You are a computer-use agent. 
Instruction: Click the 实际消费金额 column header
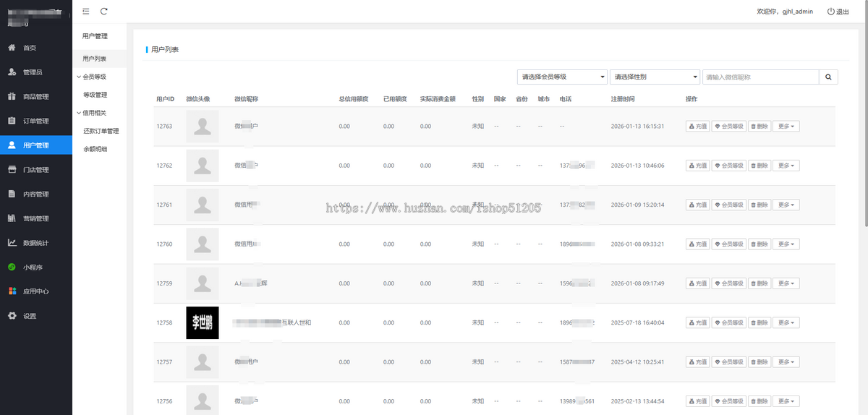click(438, 98)
